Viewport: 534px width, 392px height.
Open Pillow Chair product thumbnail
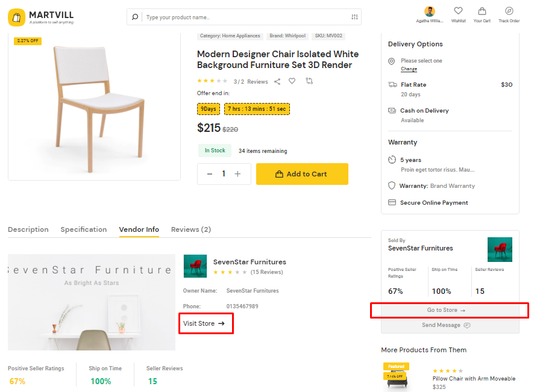pos(396,376)
